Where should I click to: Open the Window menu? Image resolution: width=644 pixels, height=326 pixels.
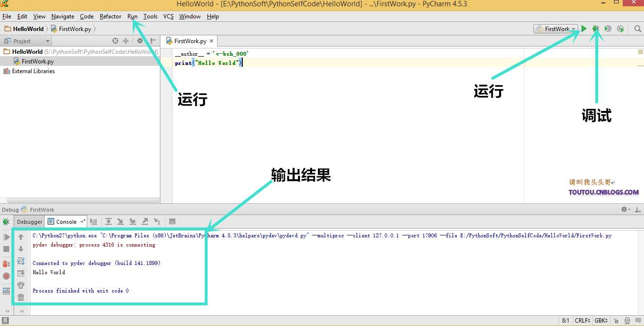coord(190,16)
